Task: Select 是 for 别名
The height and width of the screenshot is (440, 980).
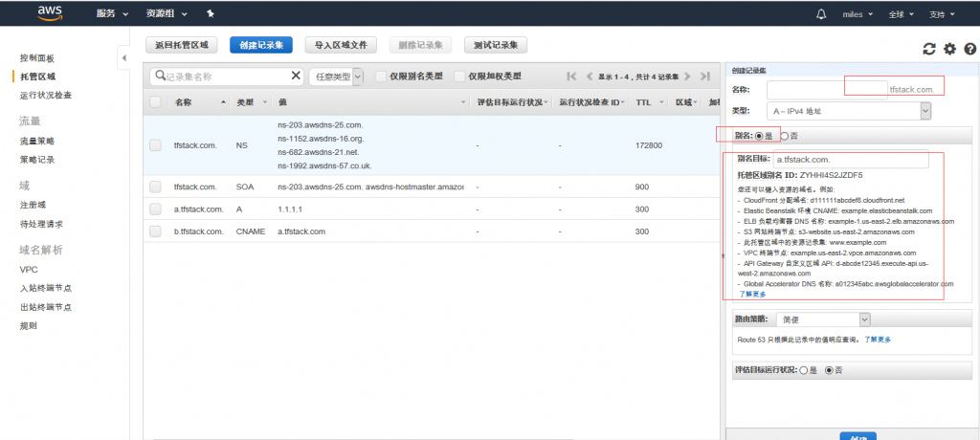Action: tap(759, 136)
